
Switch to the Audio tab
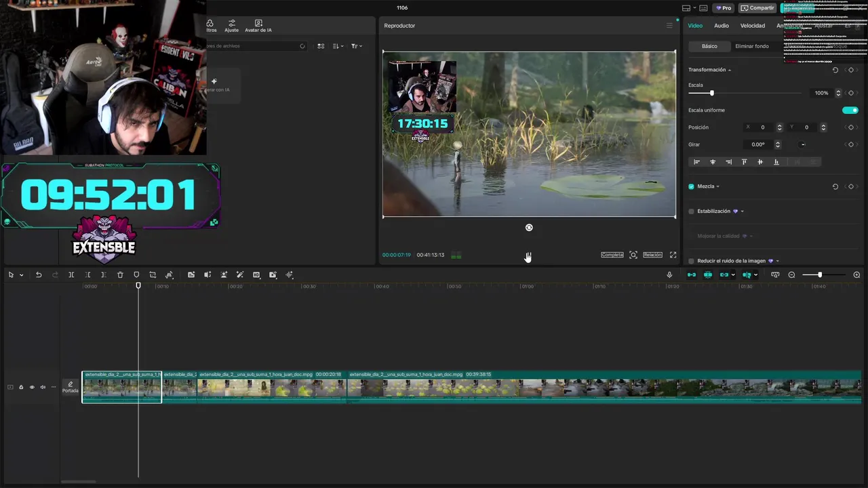[722, 26]
